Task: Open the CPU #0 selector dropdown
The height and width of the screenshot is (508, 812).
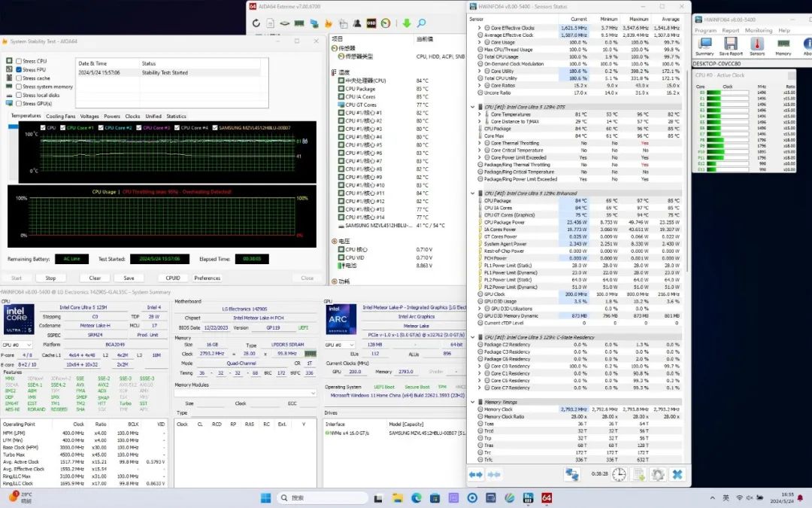Action: coord(17,345)
